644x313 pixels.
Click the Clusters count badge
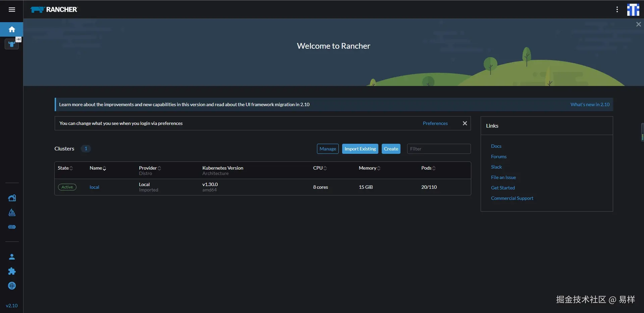[86, 148]
